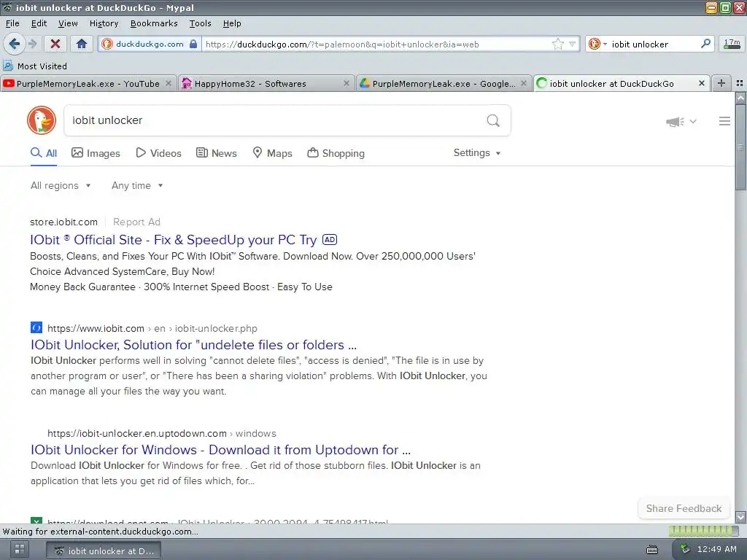Viewport: 747px width, 560px height.
Task: Click the browser Back arrow button
Action: pyautogui.click(x=15, y=44)
